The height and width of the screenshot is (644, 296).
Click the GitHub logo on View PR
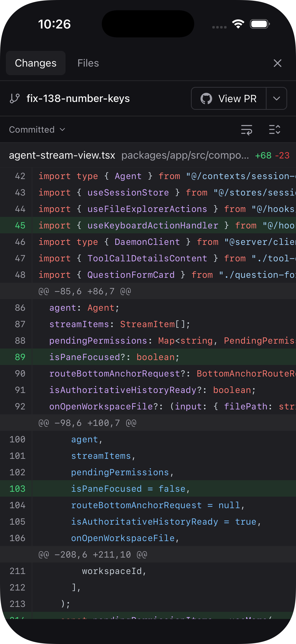click(206, 99)
